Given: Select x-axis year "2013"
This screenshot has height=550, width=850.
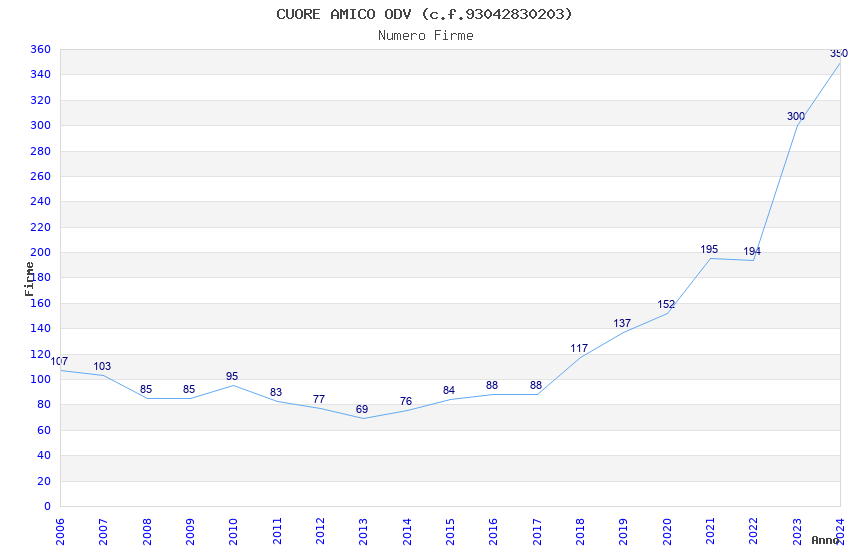Looking at the screenshot, I should (x=364, y=532).
